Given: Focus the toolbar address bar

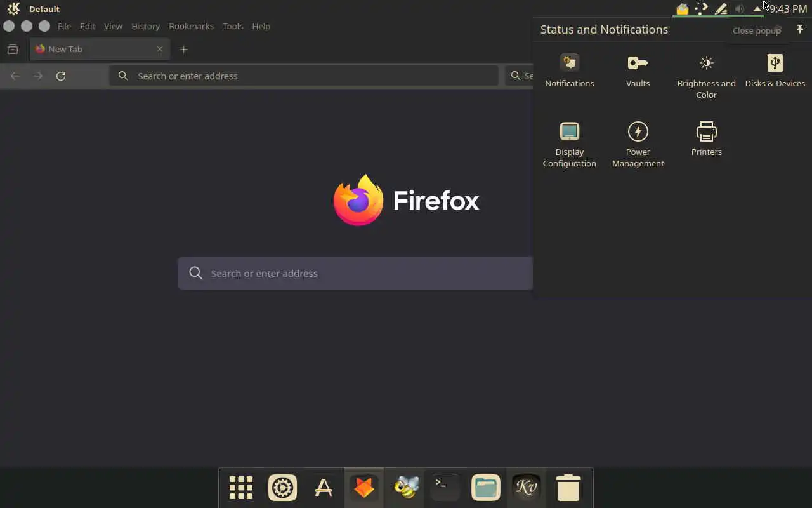Looking at the screenshot, I should [x=304, y=76].
